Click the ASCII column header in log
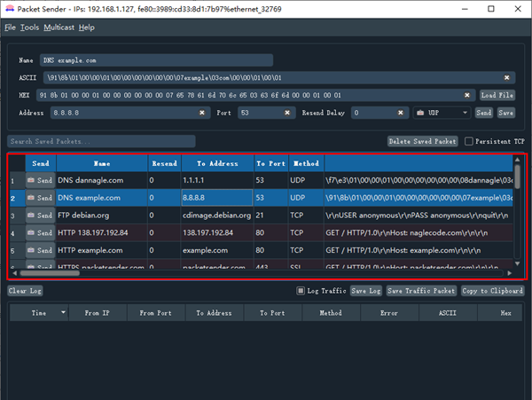The height and width of the screenshot is (400, 532). [448, 313]
